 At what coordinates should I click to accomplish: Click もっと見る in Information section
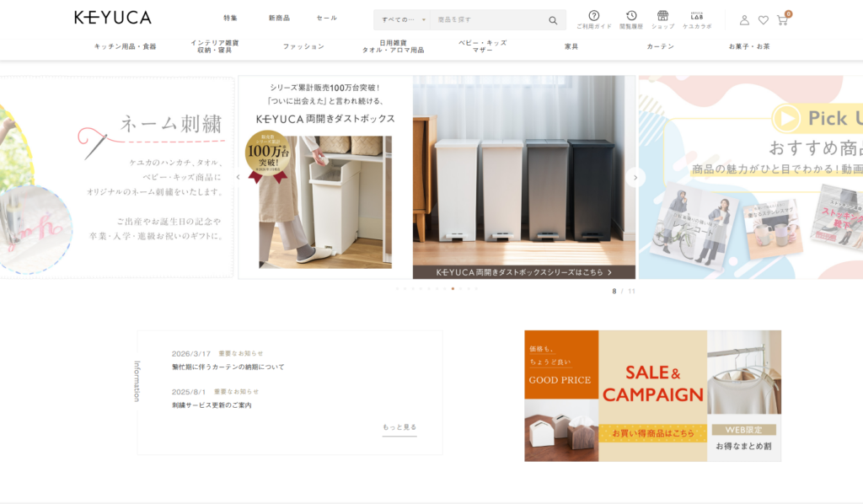click(x=399, y=427)
